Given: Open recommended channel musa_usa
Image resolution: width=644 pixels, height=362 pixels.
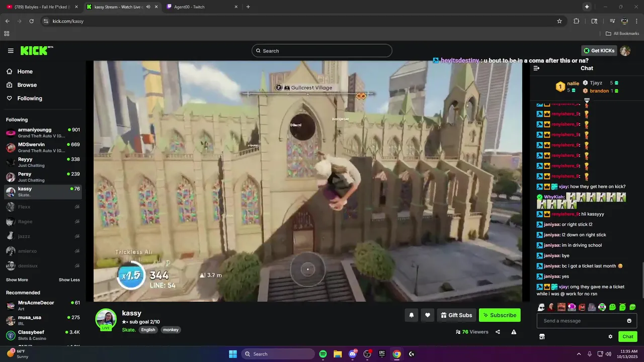Looking at the screenshot, I should coord(43,320).
